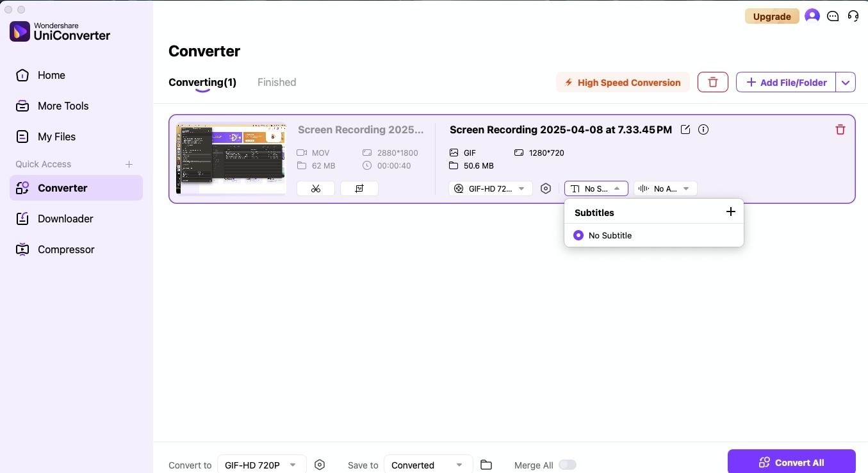Click the Add File/Folder button
This screenshot has width=868, height=473.
click(x=786, y=82)
